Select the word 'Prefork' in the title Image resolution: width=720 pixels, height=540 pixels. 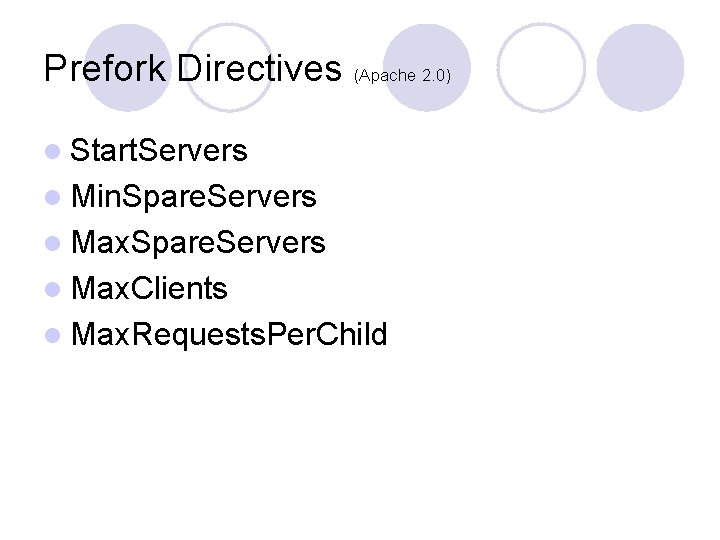pyautogui.click(x=105, y=68)
